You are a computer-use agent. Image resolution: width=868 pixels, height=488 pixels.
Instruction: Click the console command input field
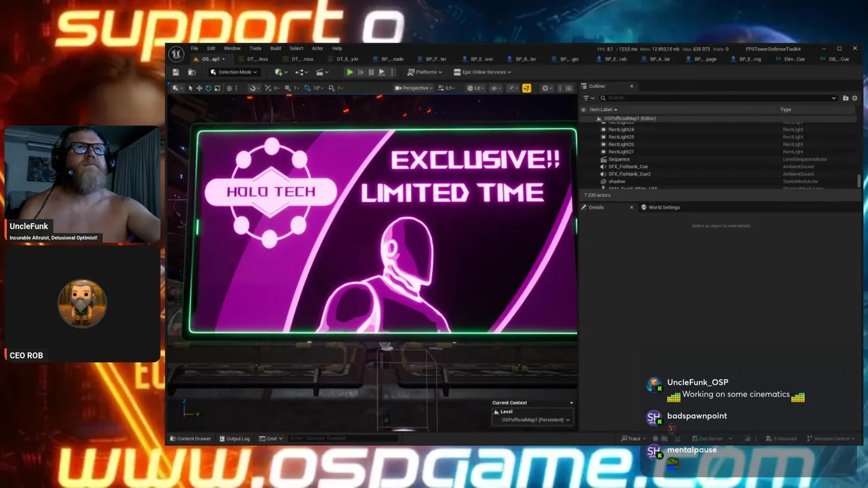coord(342,439)
